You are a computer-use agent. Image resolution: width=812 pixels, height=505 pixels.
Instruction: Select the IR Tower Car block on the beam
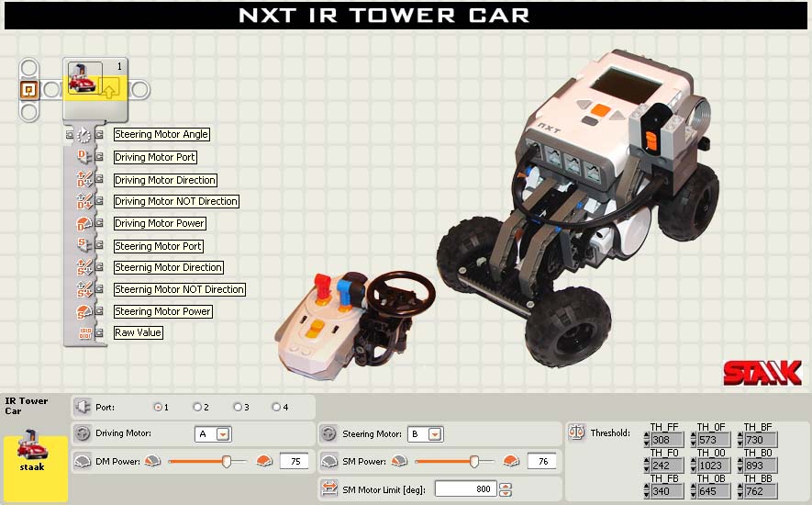[95, 89]
